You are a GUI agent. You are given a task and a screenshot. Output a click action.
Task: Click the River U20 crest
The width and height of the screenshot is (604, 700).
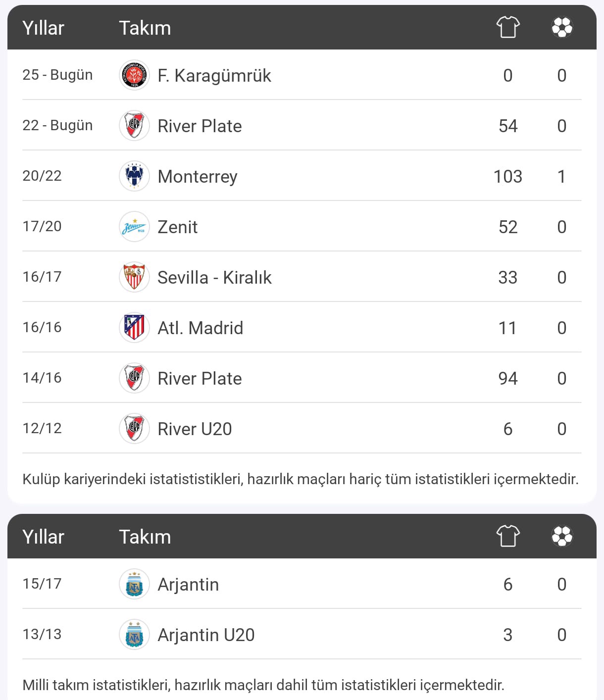click(134, 429)
